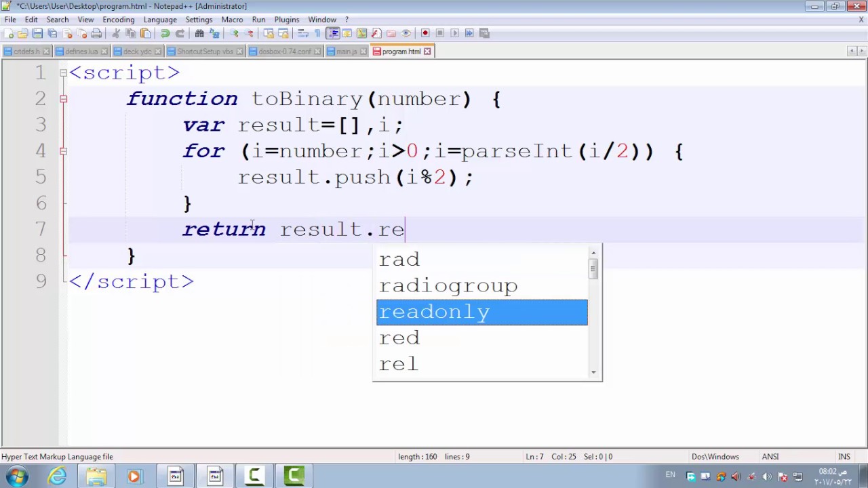Open the File menu
Viewport: 868px width, 488px height.
10,20
